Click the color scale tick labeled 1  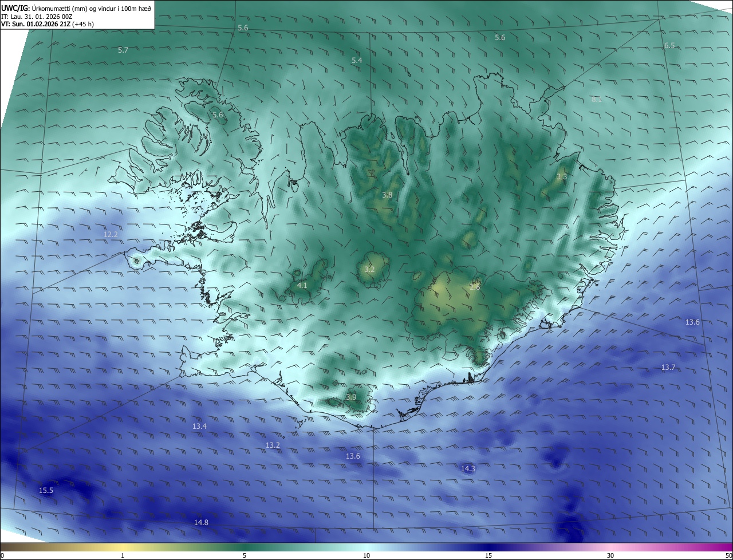point(123,555)
